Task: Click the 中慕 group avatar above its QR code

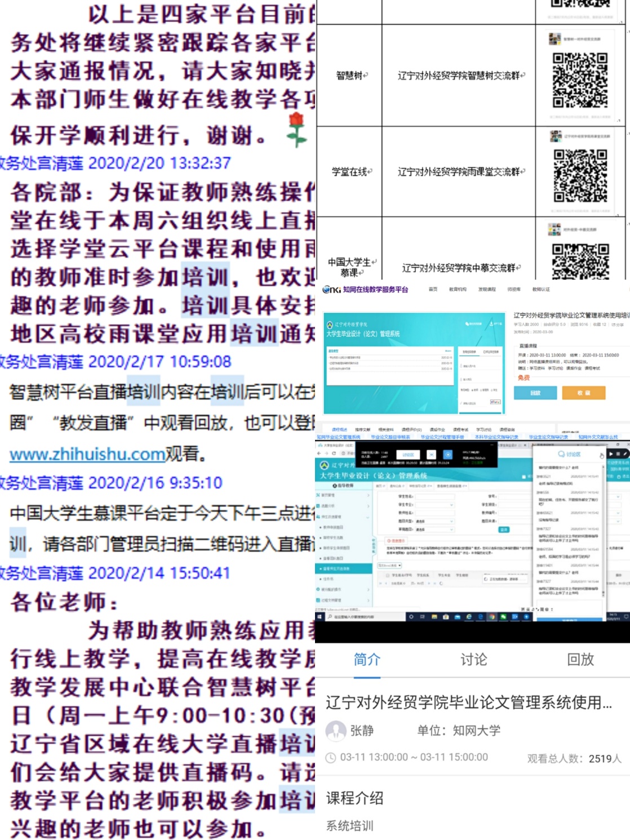Action: click(554, 229)
